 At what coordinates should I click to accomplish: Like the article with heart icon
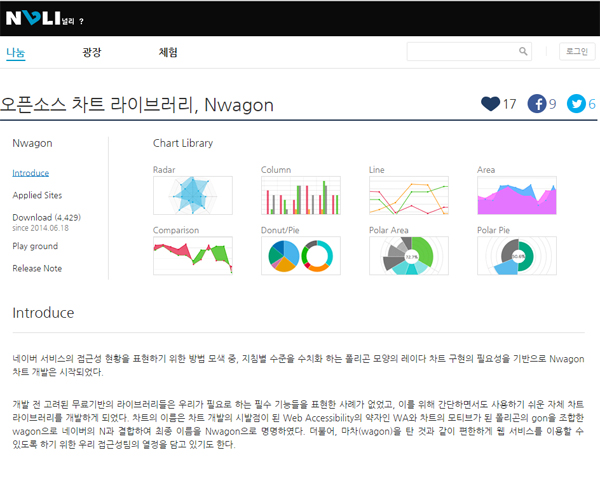pos(490,104)
